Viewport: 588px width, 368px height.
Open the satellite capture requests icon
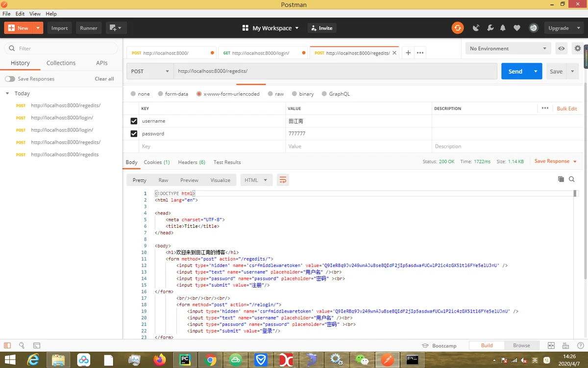point(476,28)
